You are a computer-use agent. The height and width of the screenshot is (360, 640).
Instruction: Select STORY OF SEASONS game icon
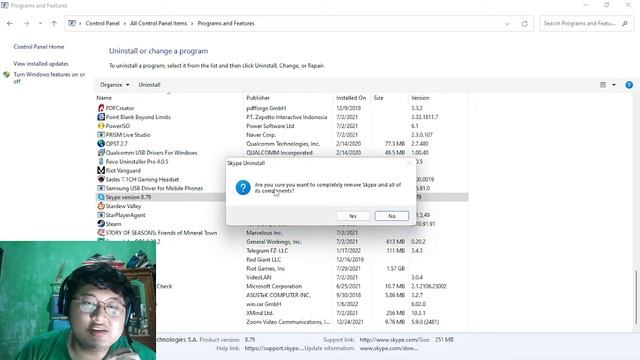click(x=101, y=233)
